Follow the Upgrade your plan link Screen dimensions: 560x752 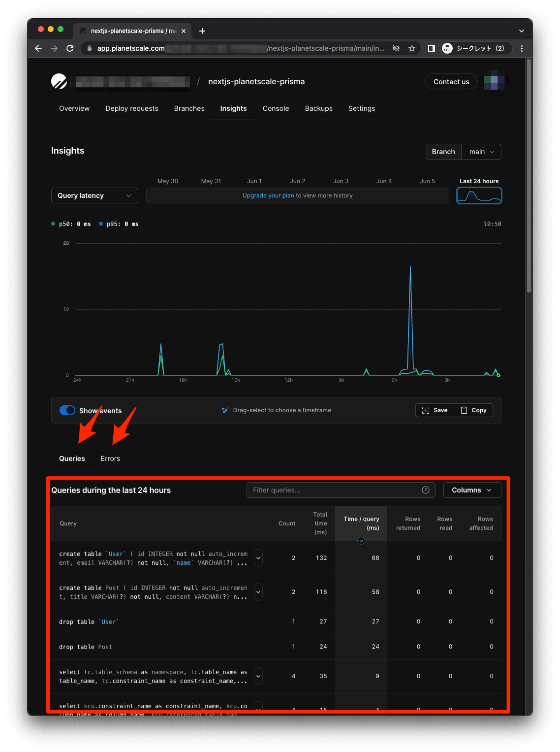pos(268,196)
